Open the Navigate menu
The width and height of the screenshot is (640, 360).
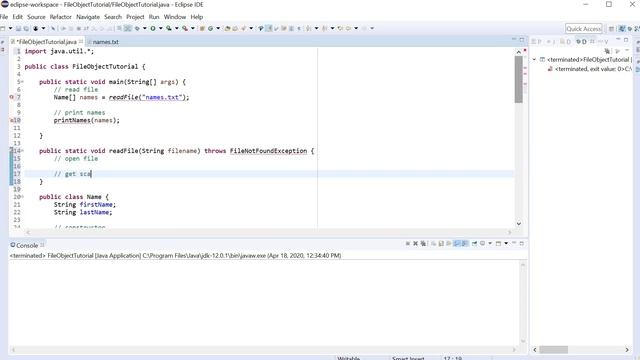point(88,17)
